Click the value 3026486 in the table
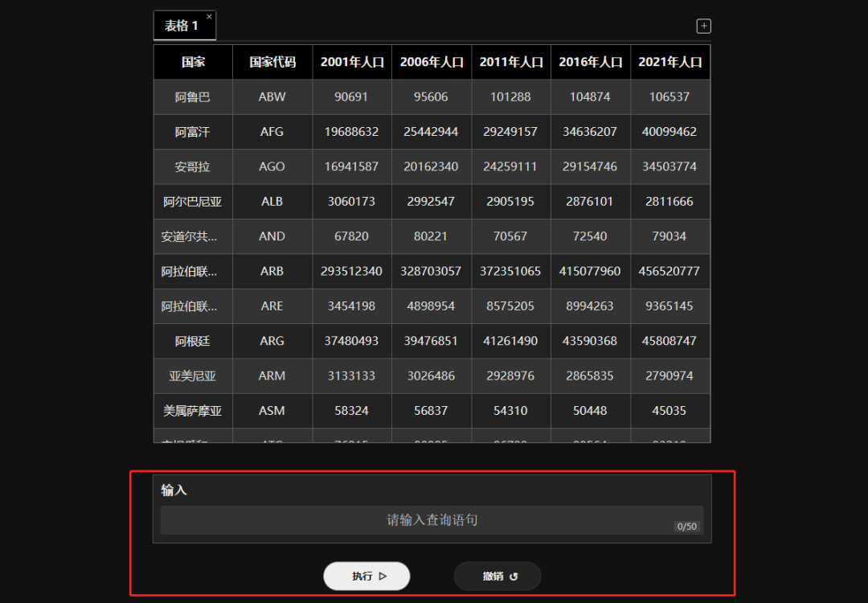This screenshot has width=868, height=603. [432, 376]
